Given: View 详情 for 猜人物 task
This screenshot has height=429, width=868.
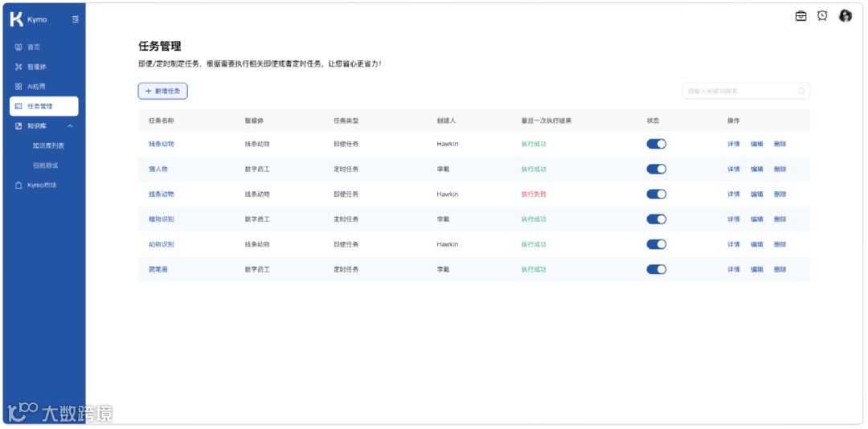Looking at the screenshot, I should 734,169.
